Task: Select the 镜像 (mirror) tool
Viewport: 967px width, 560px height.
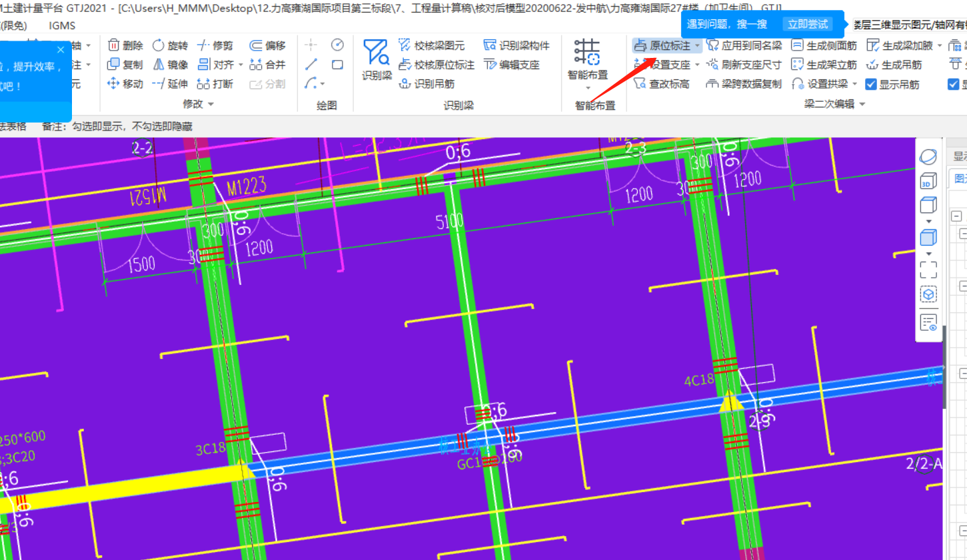Action: click(171, 65)
